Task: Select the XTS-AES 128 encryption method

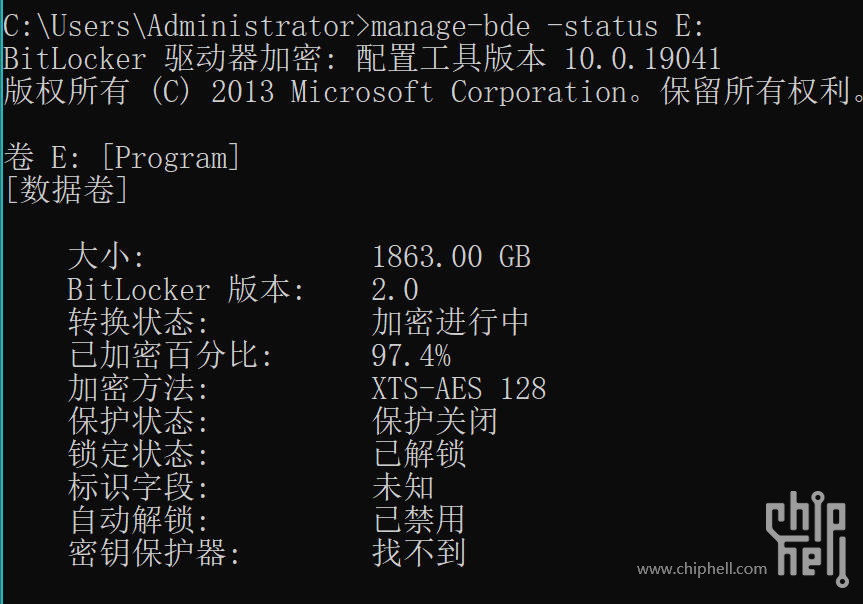Action: point(459,388)
